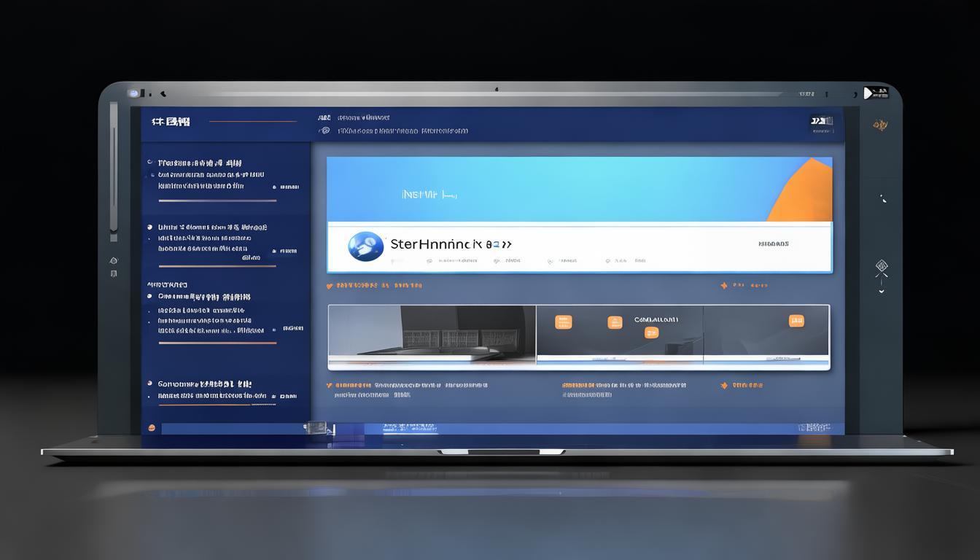Select the last sidebar section's radio bullet

pyautogui.click(x=150, y=384)
